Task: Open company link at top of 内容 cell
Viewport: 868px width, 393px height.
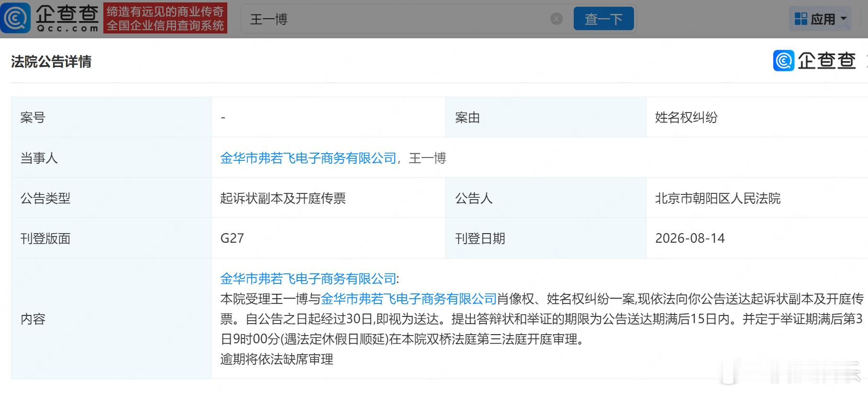Action: 308,279
